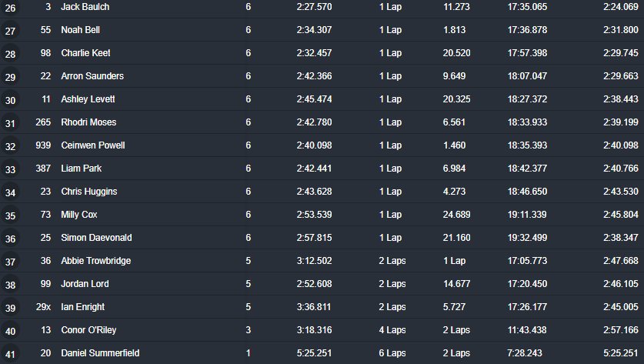Viewport: 644px width, 364px height.
Task: Select Milly Cox total time 19:11.339
Action: click(527, 215)
